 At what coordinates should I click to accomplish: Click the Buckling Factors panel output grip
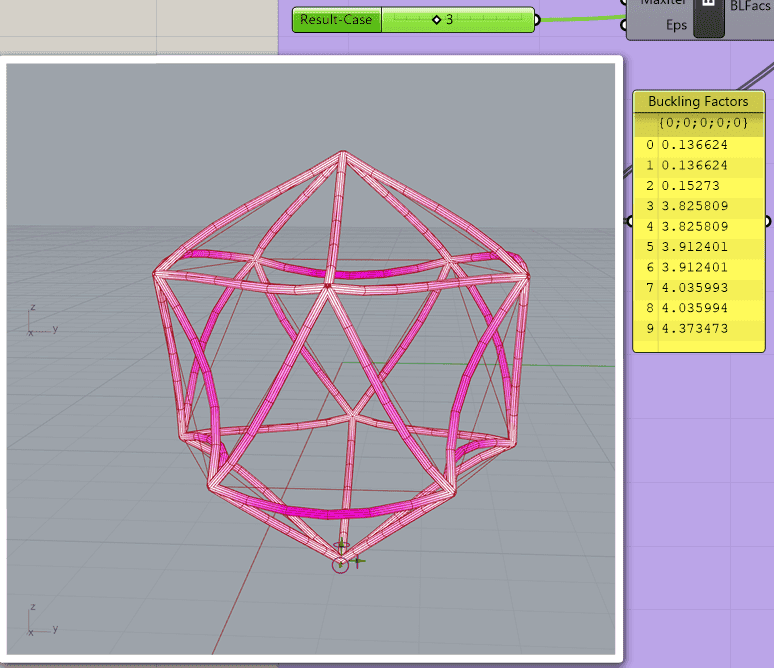(x=768, y=221)
